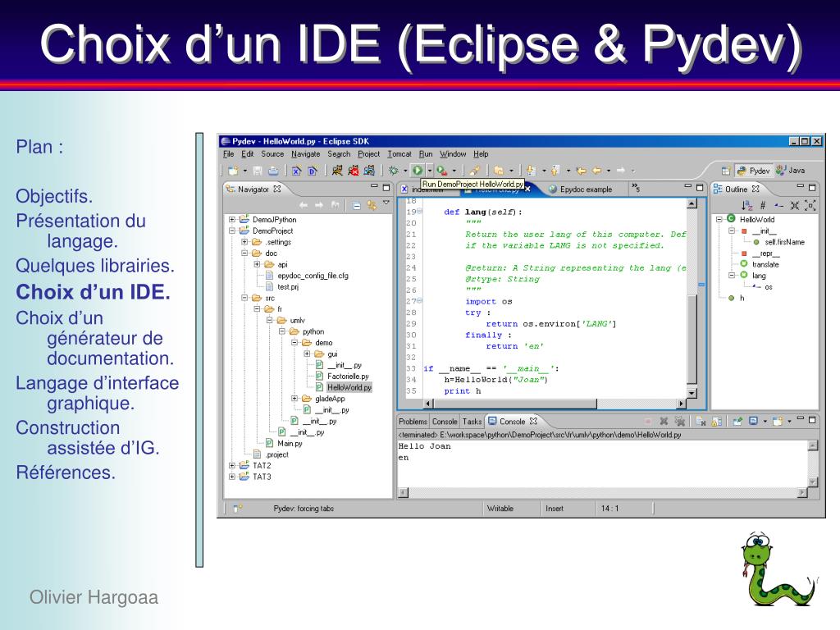Click the Remove Launch X icon in Console
The height and width of the screenshot is (630, 840).
663,421
